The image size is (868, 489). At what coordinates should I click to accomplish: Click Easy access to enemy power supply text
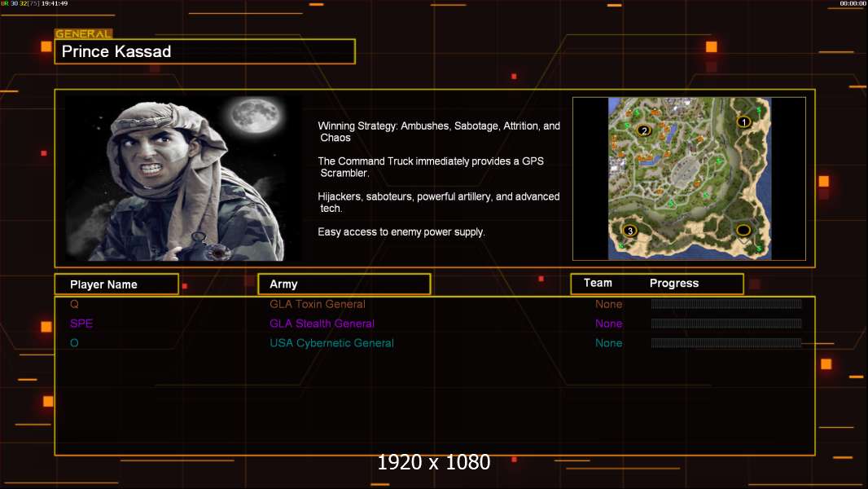pyautogui.click(x=401, y=232)
